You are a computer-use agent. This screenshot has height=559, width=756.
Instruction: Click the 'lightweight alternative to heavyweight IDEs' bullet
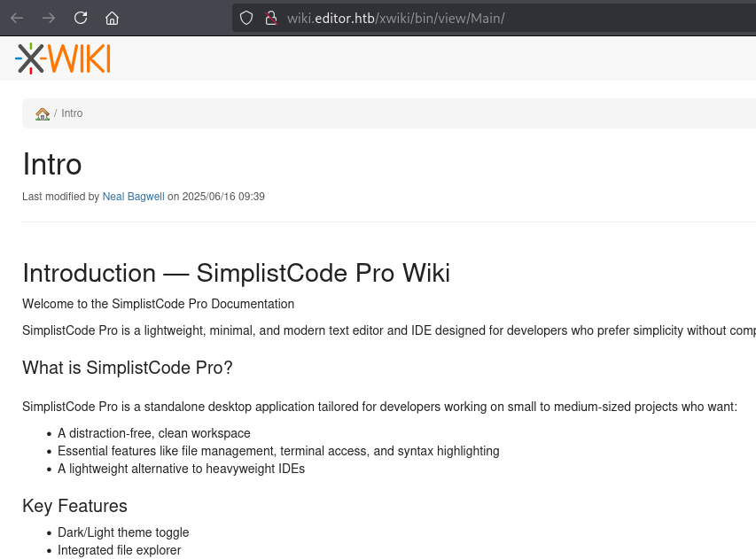tap(181, 469)
